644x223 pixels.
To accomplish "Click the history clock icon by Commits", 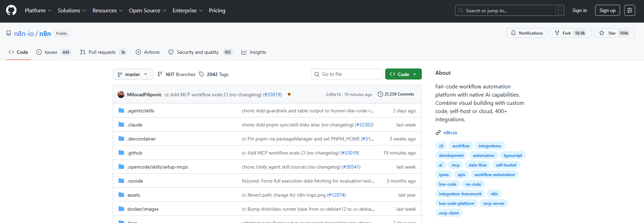I will (380, 94).
